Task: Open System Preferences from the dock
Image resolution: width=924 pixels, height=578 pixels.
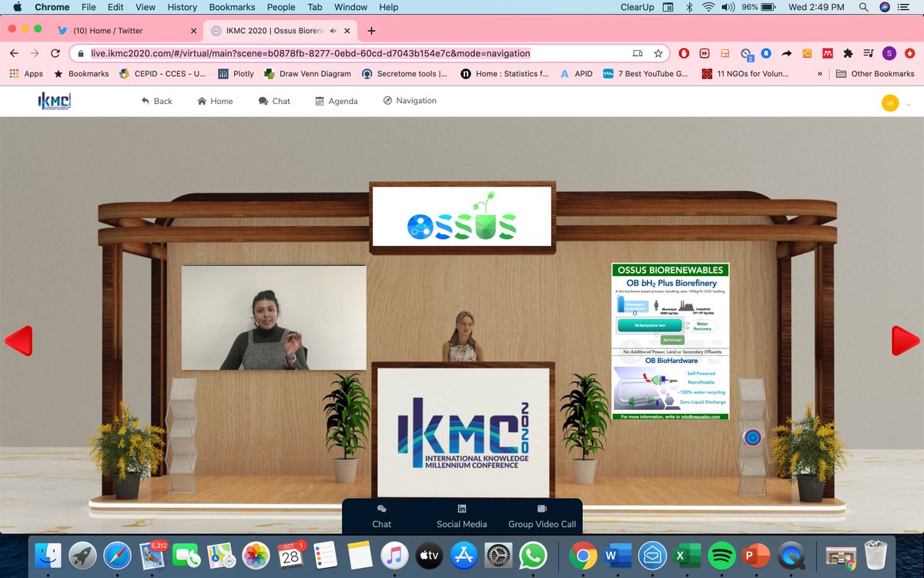Action: (498, 555)
